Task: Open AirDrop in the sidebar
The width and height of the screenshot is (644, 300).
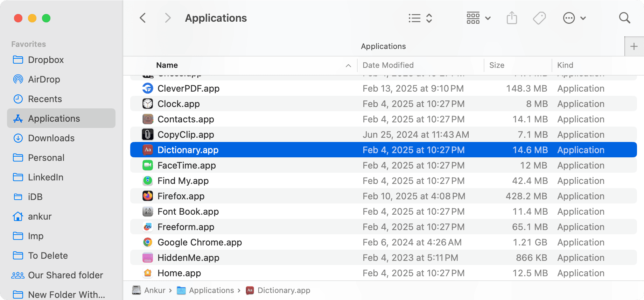Action: coord(61,79)
